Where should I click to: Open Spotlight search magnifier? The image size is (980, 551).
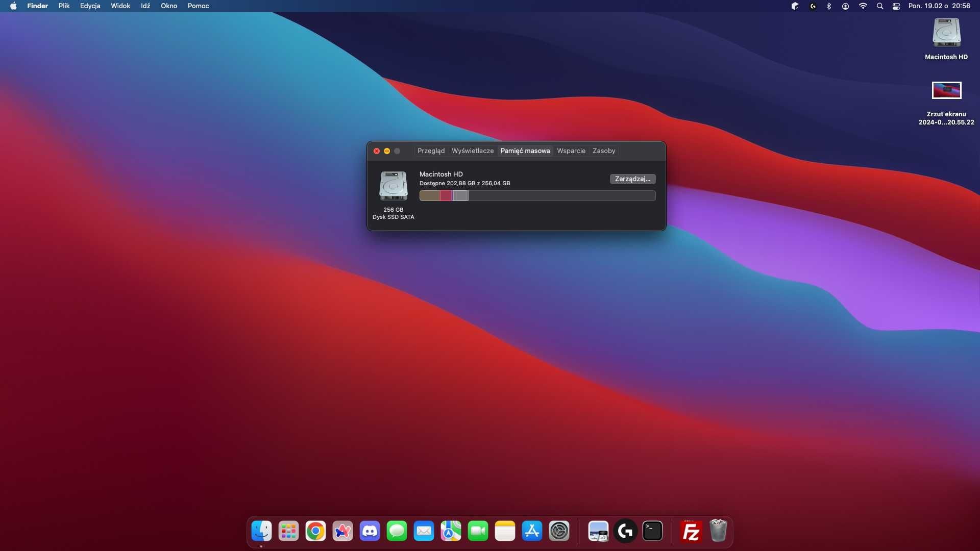[880, 6]
